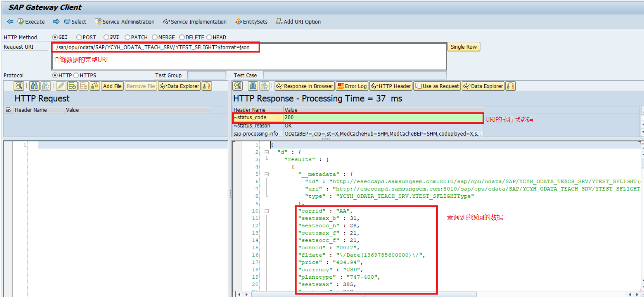Select the PATCH HTTP method
The width and height of the screenshot is (644, 297).
(128, 37)
